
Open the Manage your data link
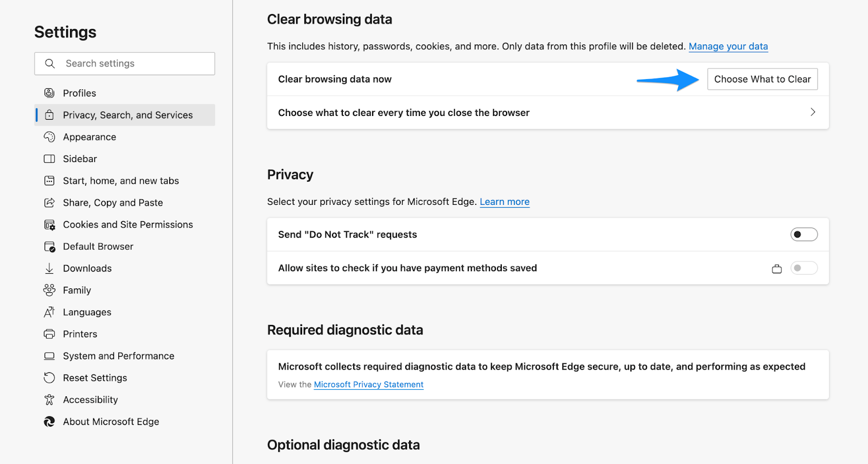click(728, 46)
